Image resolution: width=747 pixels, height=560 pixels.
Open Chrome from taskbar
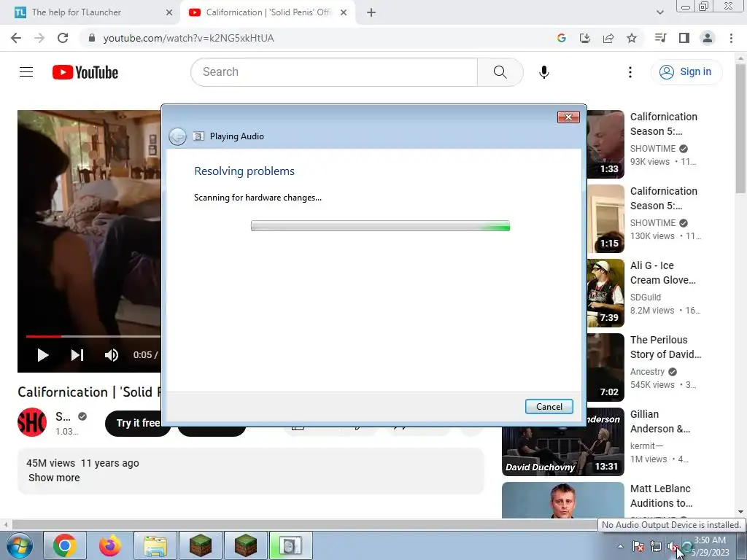[65, 545]
